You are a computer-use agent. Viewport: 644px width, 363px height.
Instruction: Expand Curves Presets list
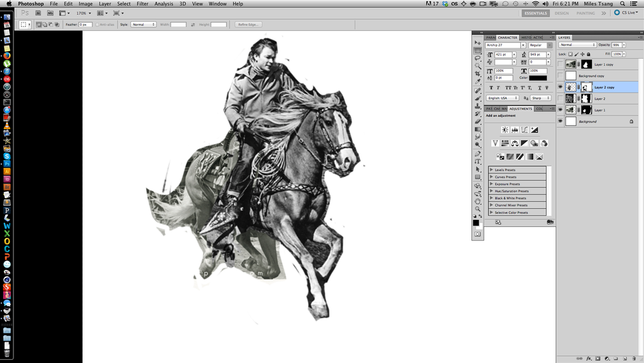click(491, 177)
